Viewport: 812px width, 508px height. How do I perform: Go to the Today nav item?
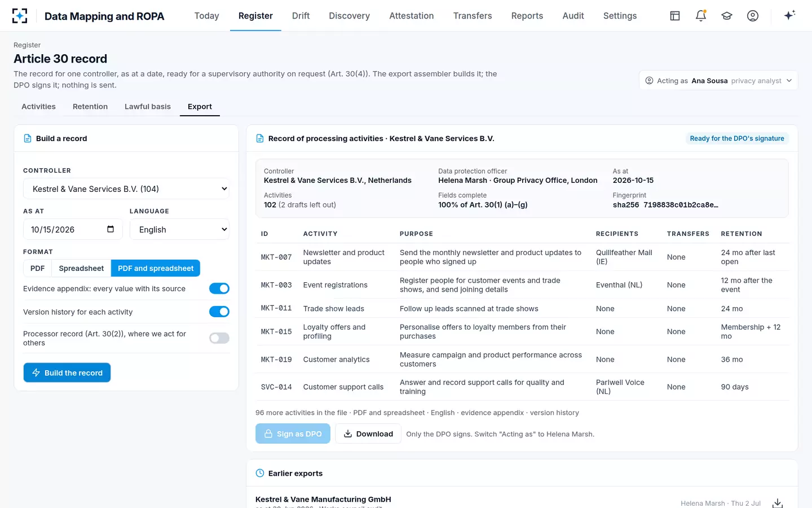207,16
